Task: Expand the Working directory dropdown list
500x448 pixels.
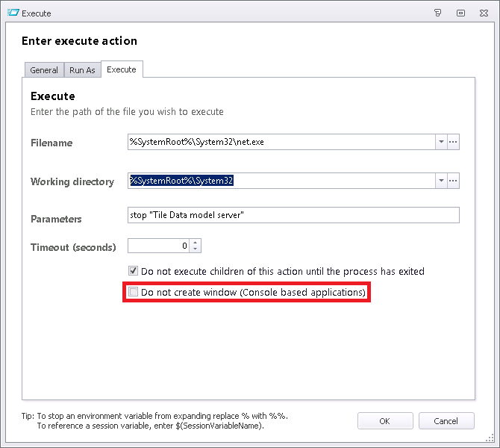Action: point(441,181)
